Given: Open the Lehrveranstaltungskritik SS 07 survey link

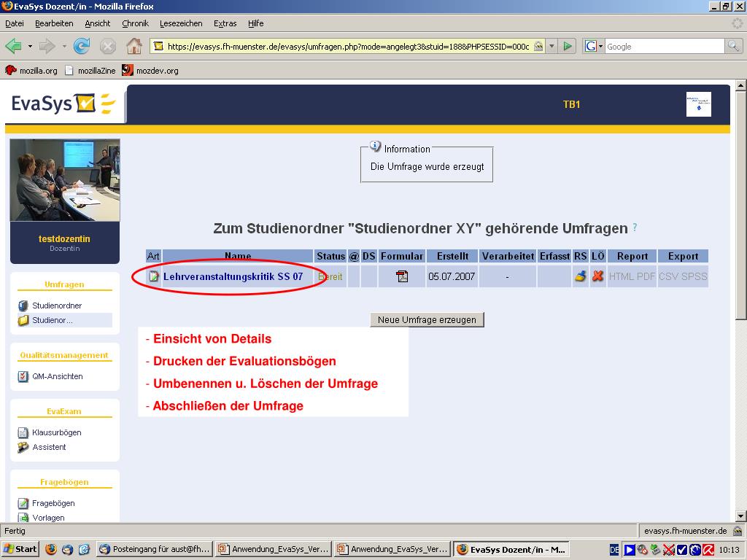Looking at the screenshot, I should (233, 276).
